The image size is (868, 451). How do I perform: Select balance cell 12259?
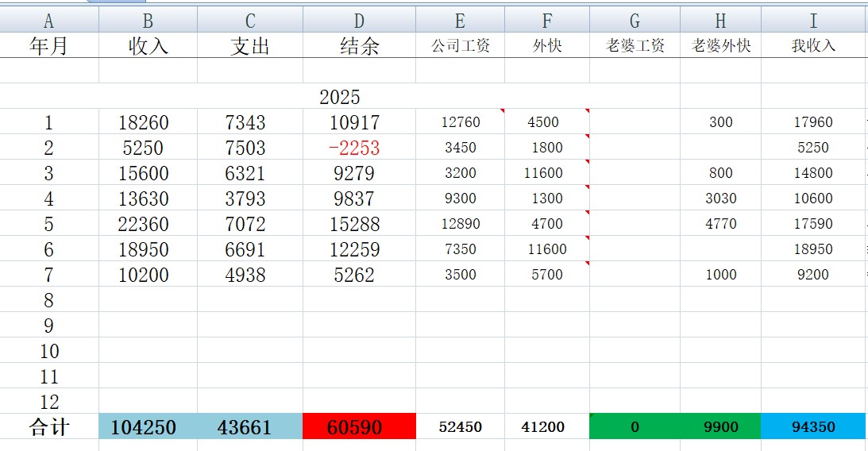[359, 249]
